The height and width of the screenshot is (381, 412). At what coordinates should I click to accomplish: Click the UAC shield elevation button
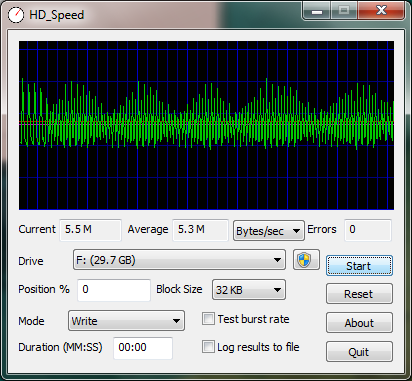tap(306, 260)
